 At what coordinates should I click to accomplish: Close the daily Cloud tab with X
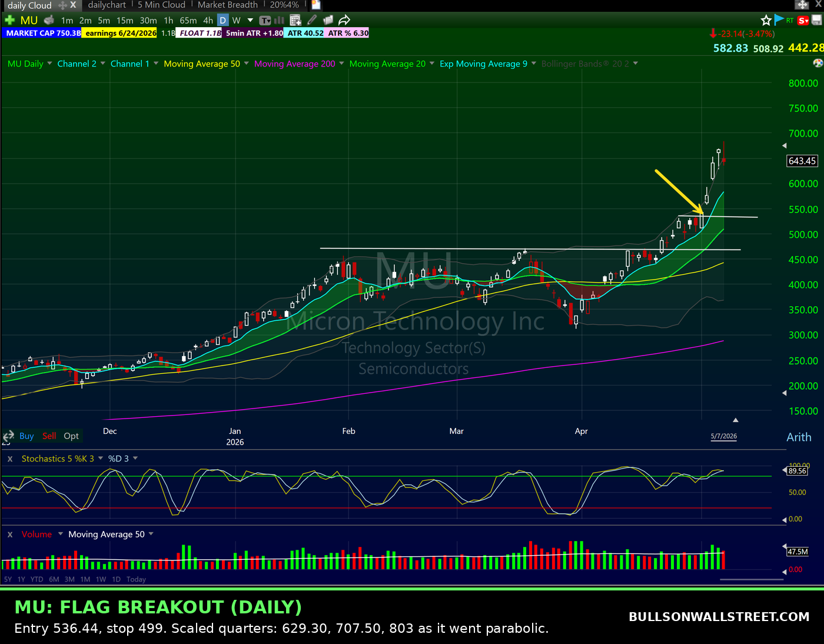pos(73,5)
